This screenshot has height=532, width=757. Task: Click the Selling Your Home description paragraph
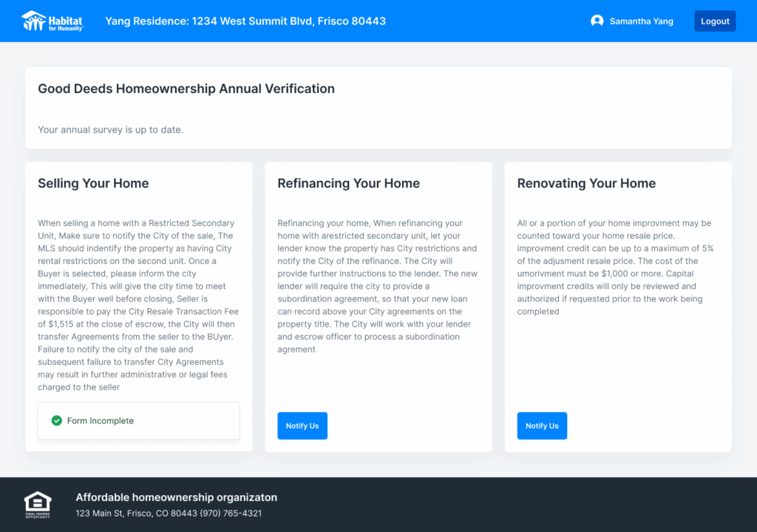click(138, 305)
